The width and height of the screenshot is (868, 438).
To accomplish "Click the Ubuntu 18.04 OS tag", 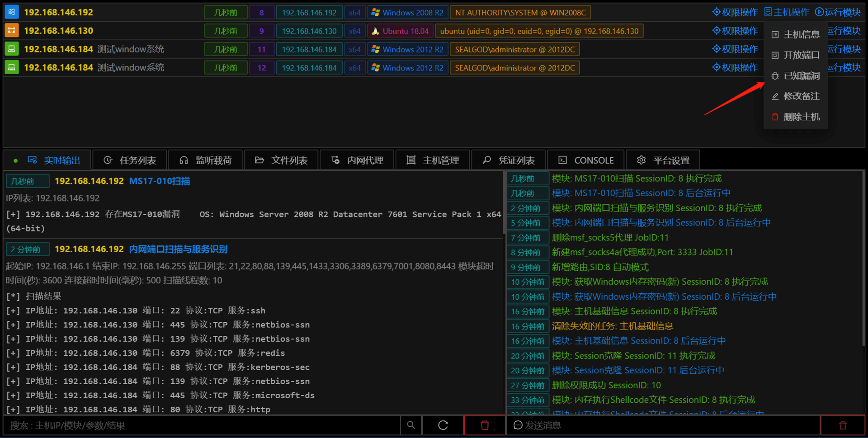I will (401, 31).
